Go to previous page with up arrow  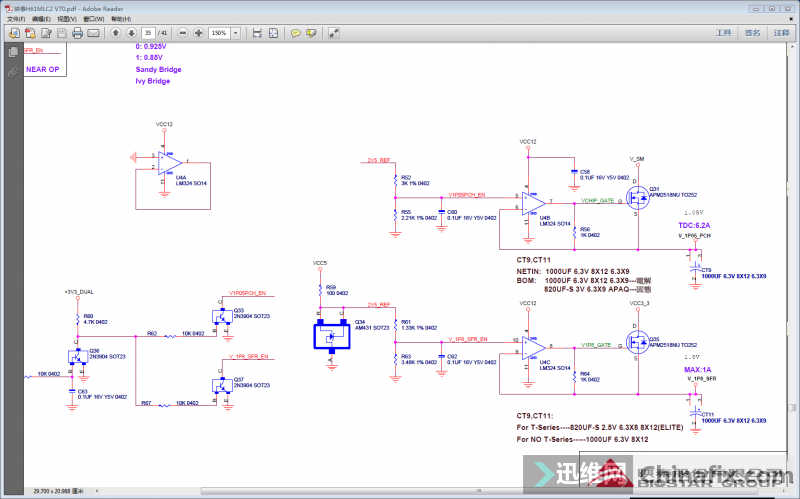pos(115,33)
